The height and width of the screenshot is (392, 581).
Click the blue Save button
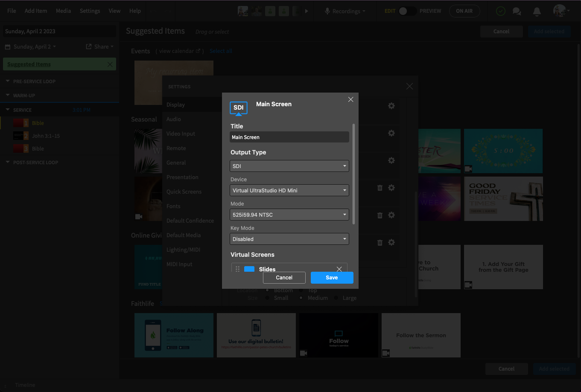(x=332, y=277)
